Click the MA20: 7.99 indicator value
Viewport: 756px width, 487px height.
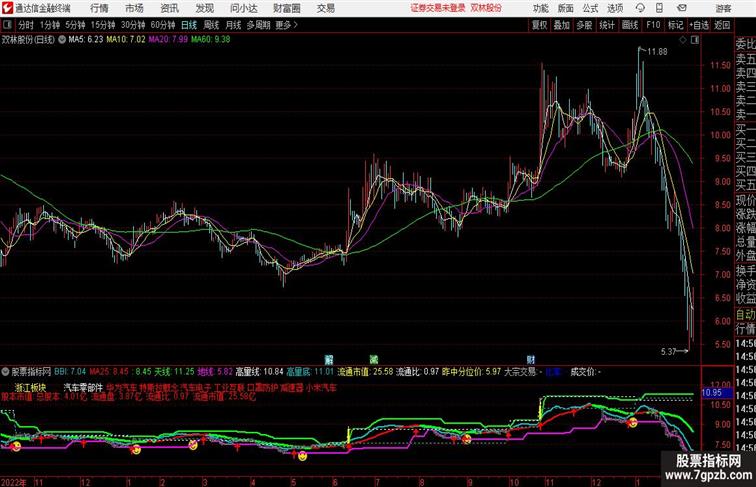[x=168, y=39]
